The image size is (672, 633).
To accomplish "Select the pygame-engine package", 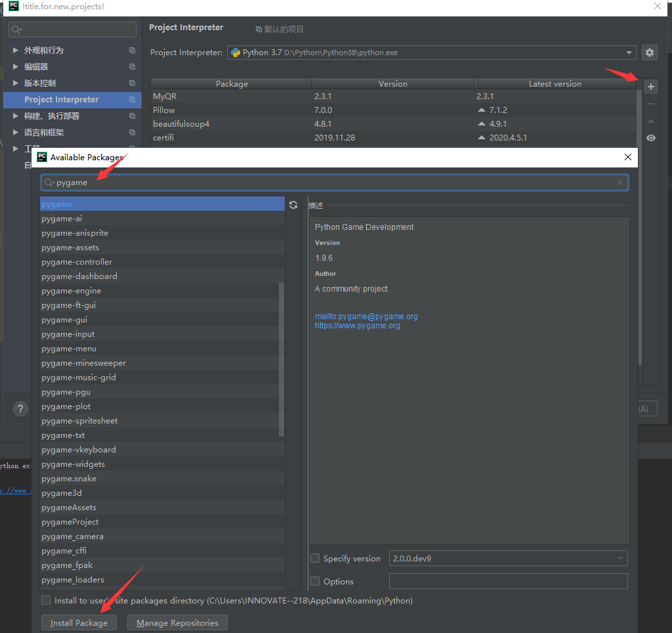I will [159, 291].
